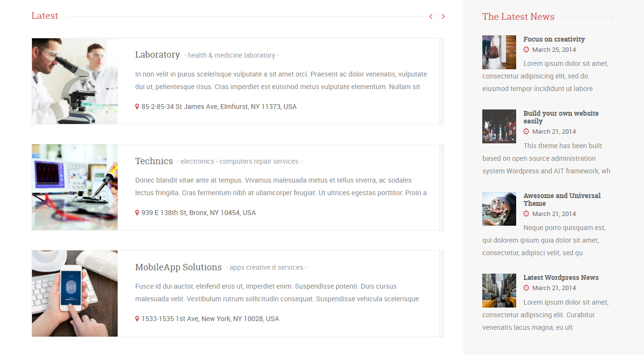Image resolution: width=644 pixels, height=355 pixels.
Task: Click The Latest News sidebar heading
Action: (518, 16)
